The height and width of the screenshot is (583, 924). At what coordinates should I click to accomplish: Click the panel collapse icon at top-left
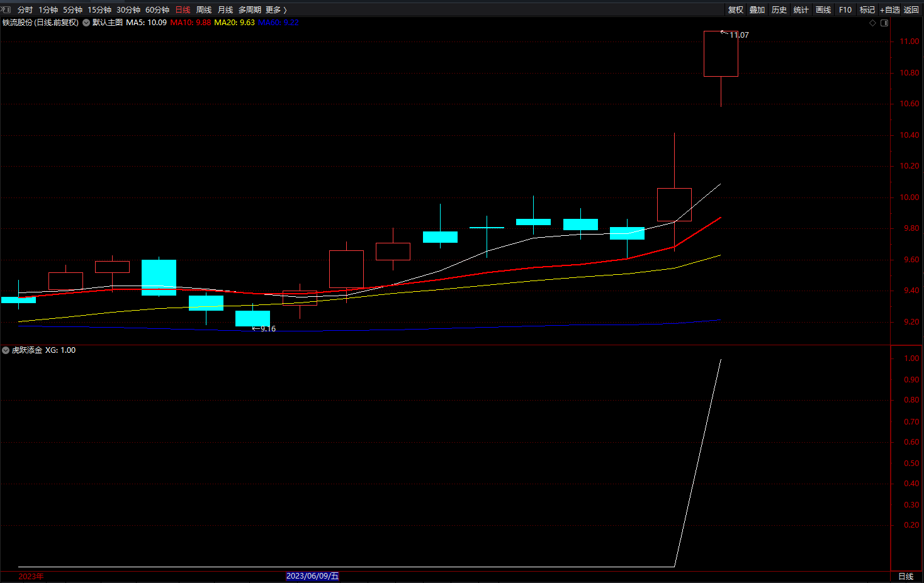(6, 9)
